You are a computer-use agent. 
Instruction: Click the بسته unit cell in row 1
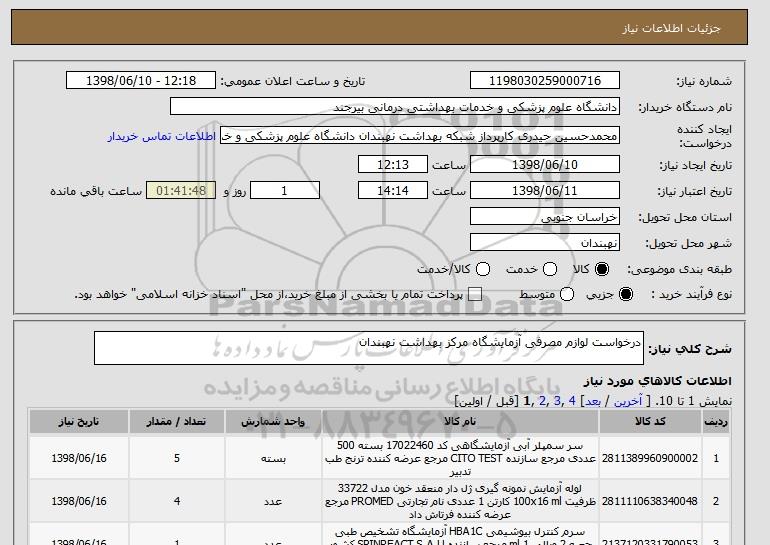[273, 459]
